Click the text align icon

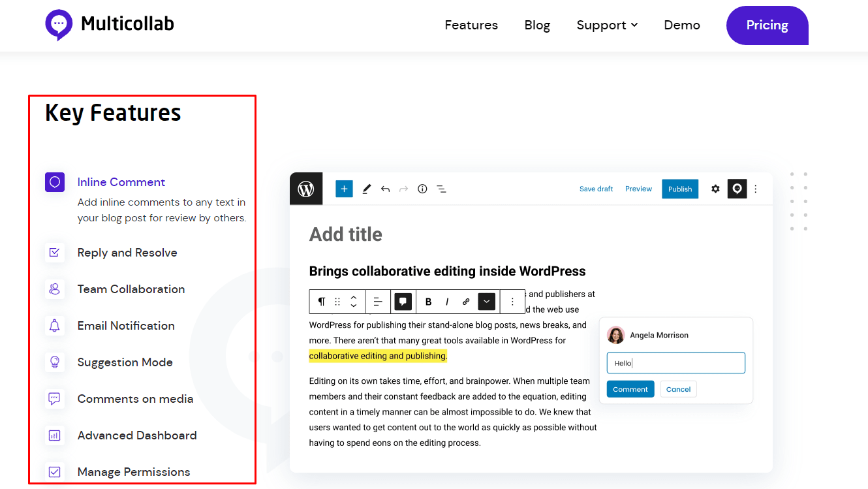[x=378, y=302]
